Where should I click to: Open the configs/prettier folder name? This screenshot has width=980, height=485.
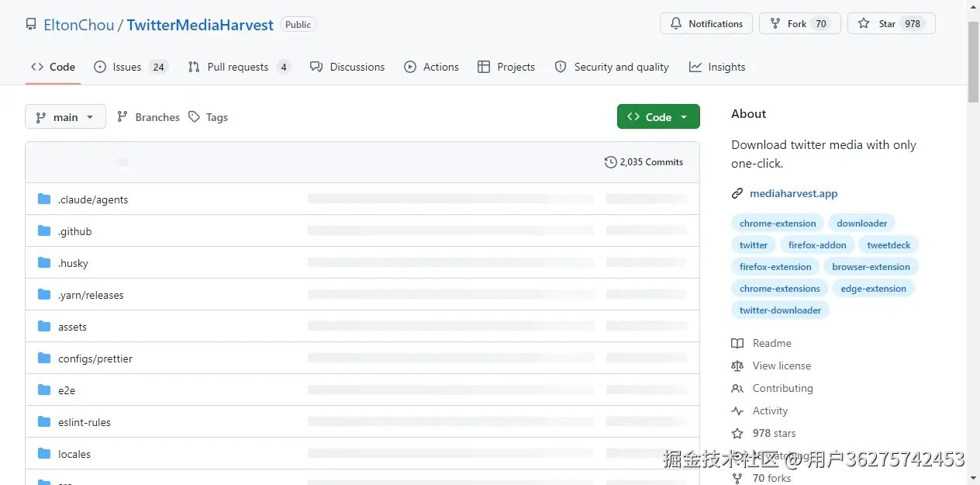pyautogui.click(x=95, y=359)
